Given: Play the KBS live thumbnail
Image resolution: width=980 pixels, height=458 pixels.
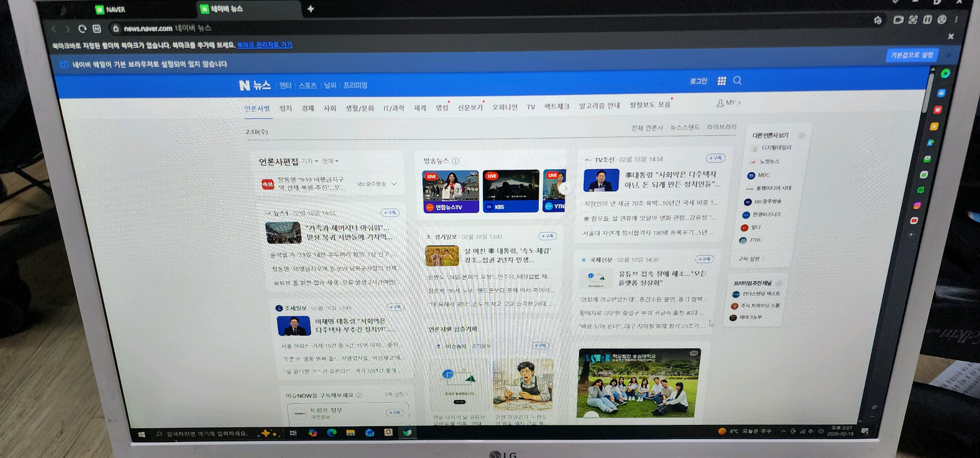Looking at the screenshot, I should (x=510, y=191).
